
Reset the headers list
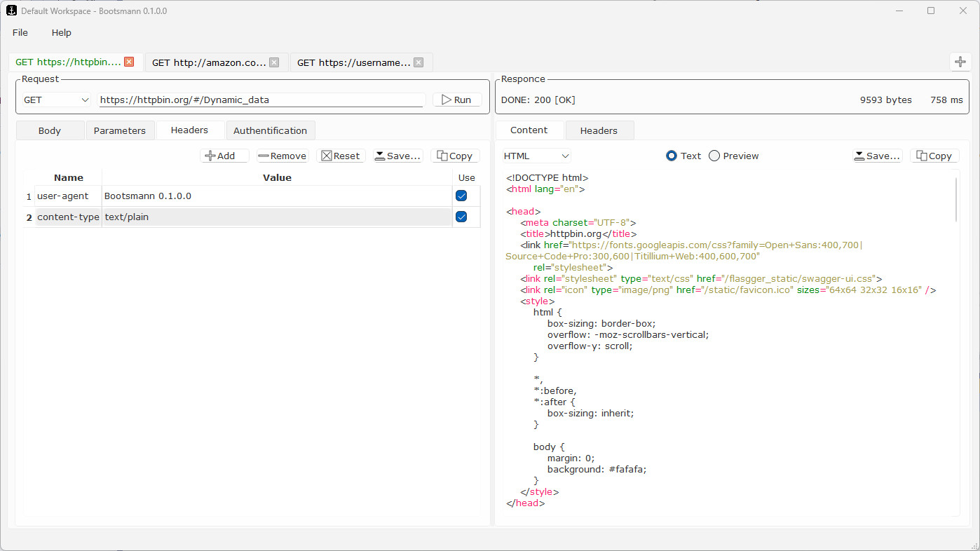[341, 156]
